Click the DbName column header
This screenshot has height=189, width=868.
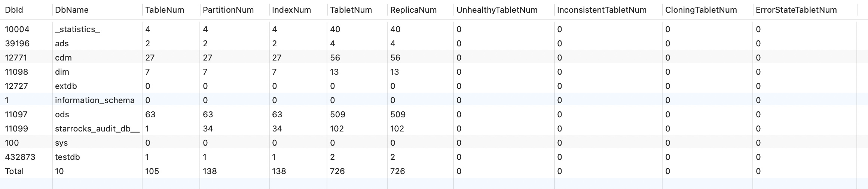click(72, 10)
